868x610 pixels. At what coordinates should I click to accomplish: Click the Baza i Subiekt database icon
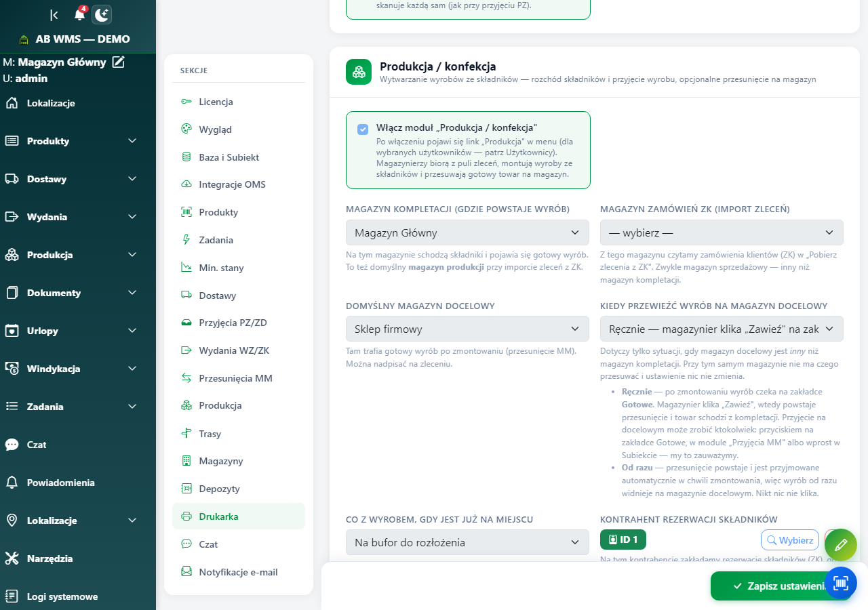tap(186, 157)
